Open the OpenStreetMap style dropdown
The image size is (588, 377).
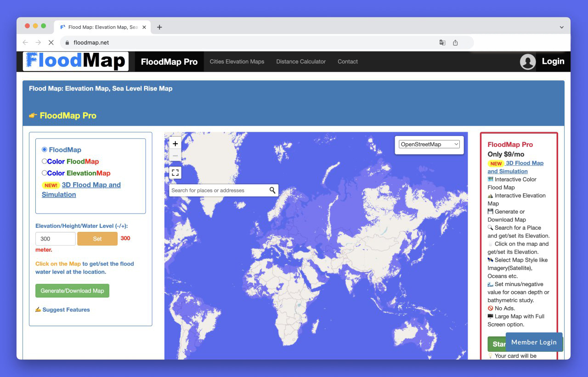429,144
